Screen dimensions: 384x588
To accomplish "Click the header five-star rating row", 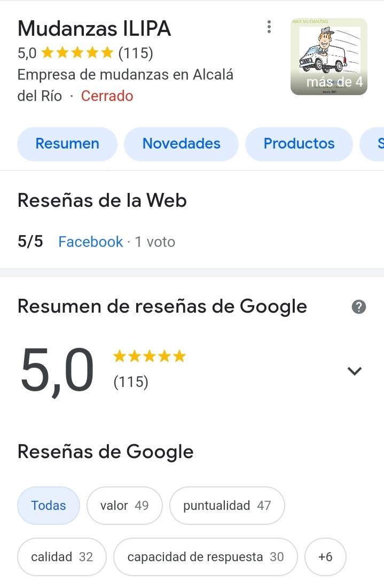I will point(85,53).
